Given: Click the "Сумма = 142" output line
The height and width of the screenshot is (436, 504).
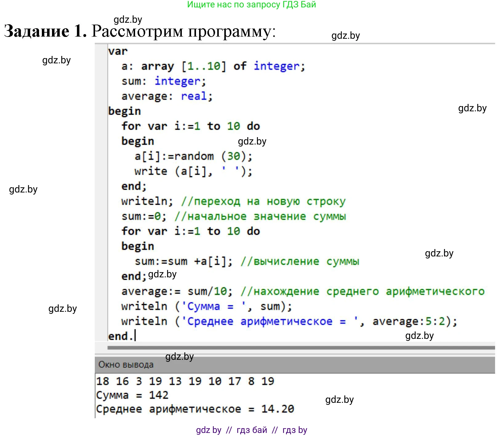Looking at the screenshot, I should [x=132, y=395].
